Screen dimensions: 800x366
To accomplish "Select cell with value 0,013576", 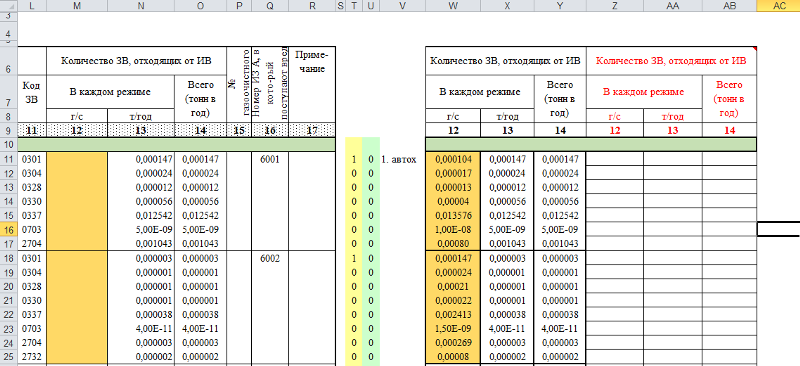I will pos(453,215).
